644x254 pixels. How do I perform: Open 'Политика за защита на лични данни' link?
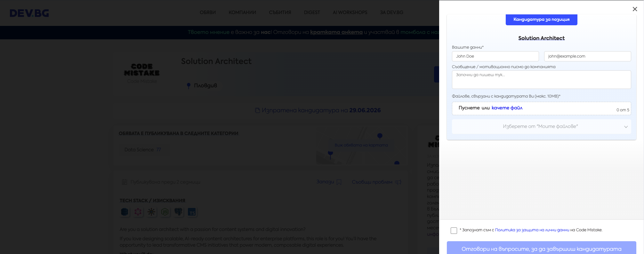point(532,230)
